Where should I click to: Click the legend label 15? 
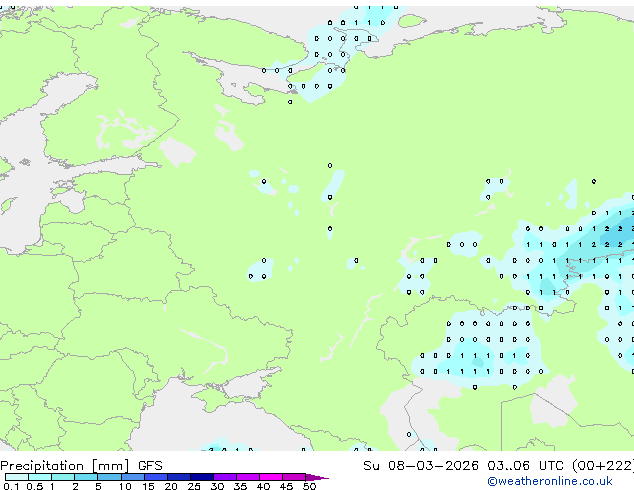148,486
